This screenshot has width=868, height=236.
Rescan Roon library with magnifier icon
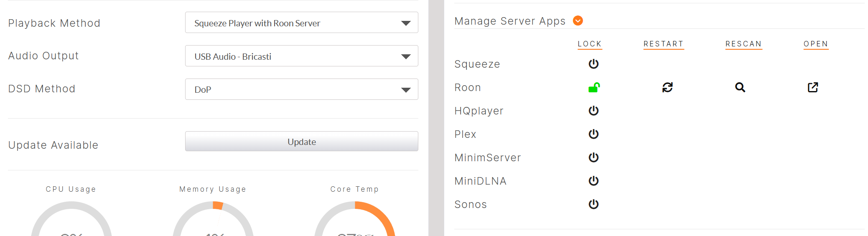(x=740, y=87)
